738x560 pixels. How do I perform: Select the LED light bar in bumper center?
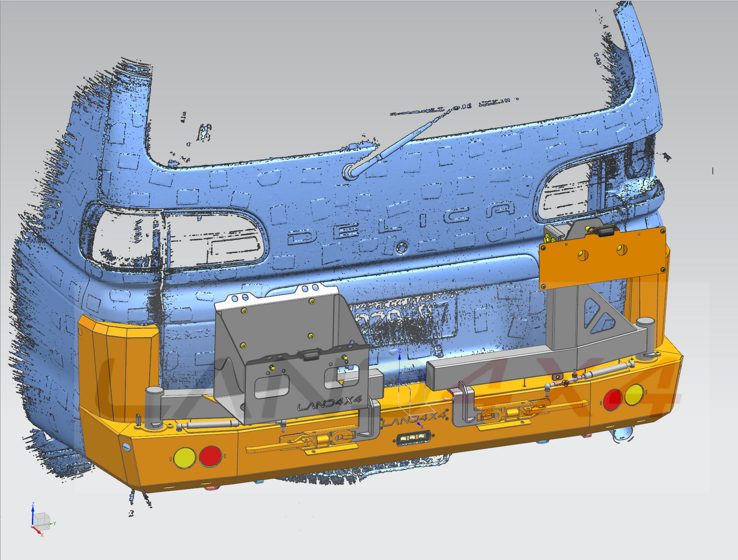pos(414,438)
